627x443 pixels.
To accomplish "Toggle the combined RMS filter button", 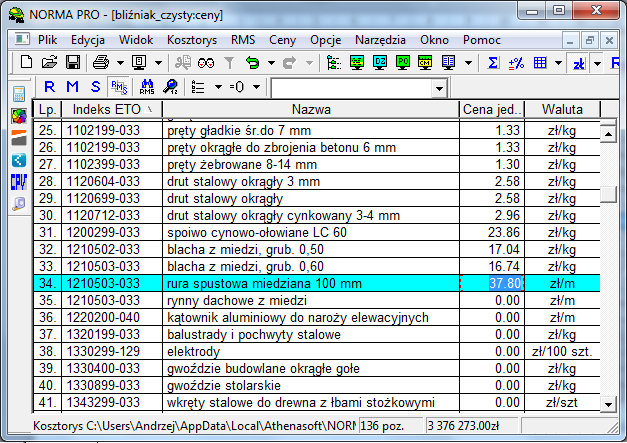I will click(x=119, y=87).
